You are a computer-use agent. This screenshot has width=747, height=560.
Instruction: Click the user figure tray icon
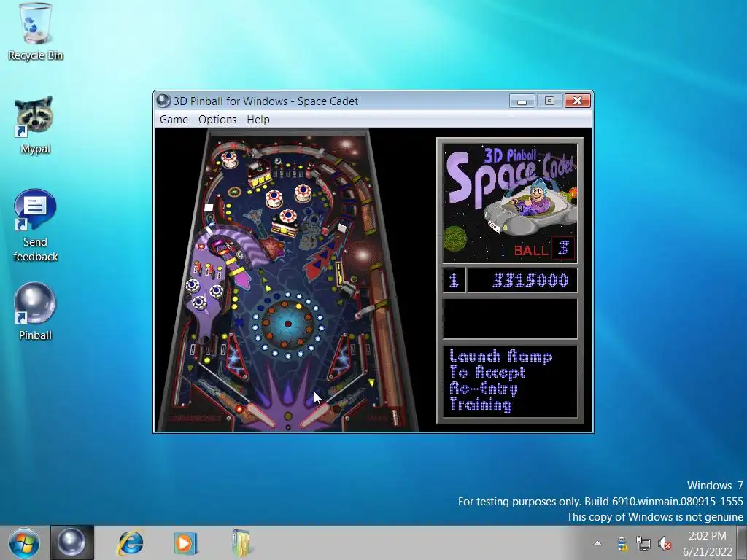click(622, 542)
